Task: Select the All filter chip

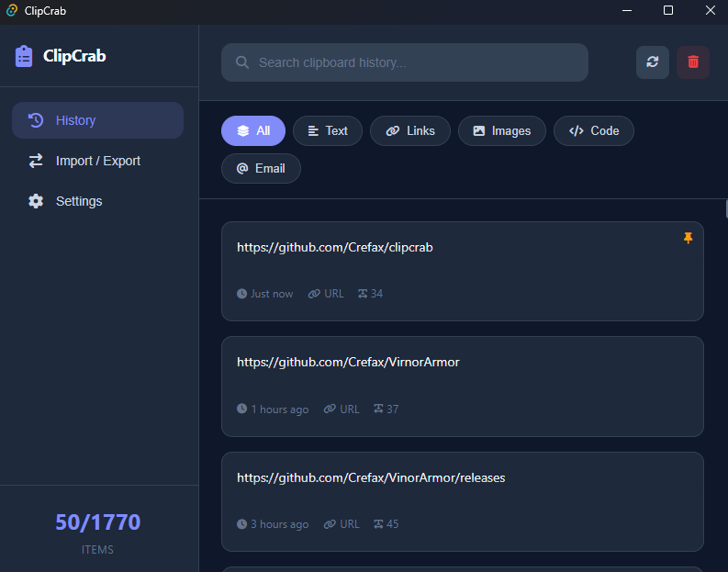Action: [x=253, y=131]
